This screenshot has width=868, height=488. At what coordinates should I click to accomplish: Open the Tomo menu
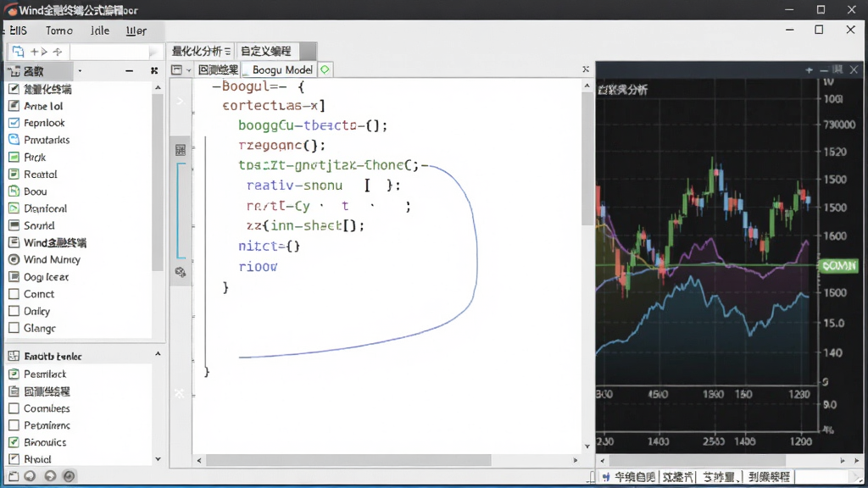pyautogui.click(x=59, y=31)
